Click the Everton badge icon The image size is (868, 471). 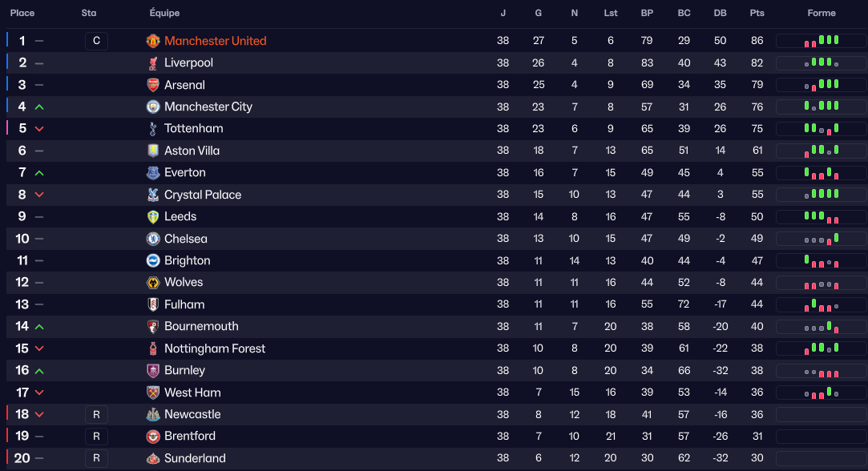coord(153,172)
